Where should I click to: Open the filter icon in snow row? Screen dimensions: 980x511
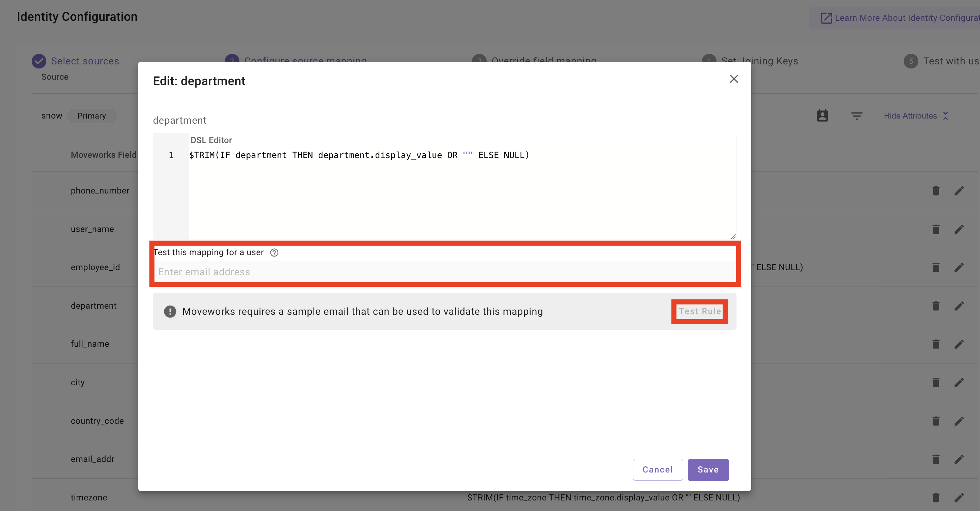pyautogui.click(x=857, y=116)
